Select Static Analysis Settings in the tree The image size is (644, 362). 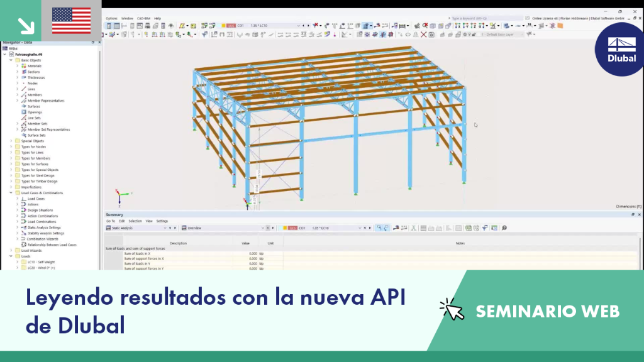pos(44,228)
